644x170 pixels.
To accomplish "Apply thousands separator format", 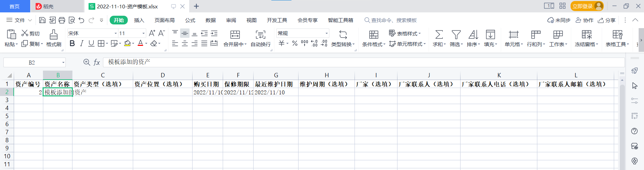I will 305,44.
